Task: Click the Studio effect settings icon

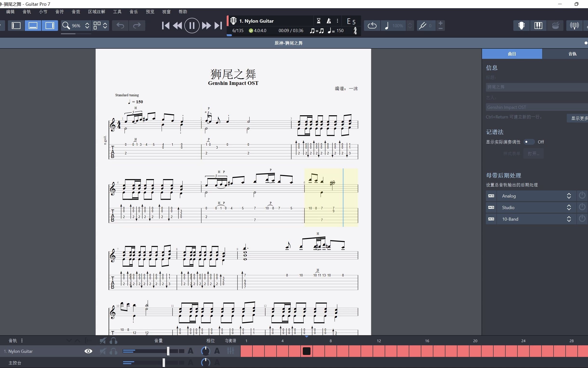Action: coord(491,208)
